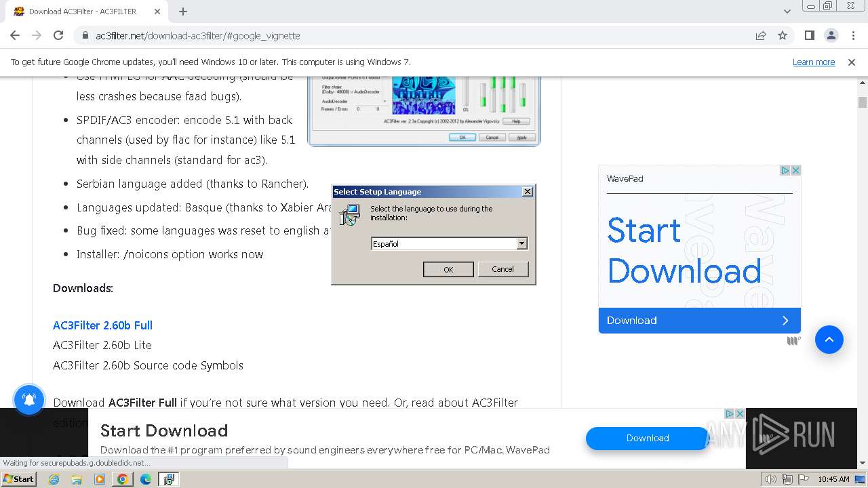Close Select Setup Language dialog
The height and width of the screenshot is (488, 868).
click(x=528, y=192)
